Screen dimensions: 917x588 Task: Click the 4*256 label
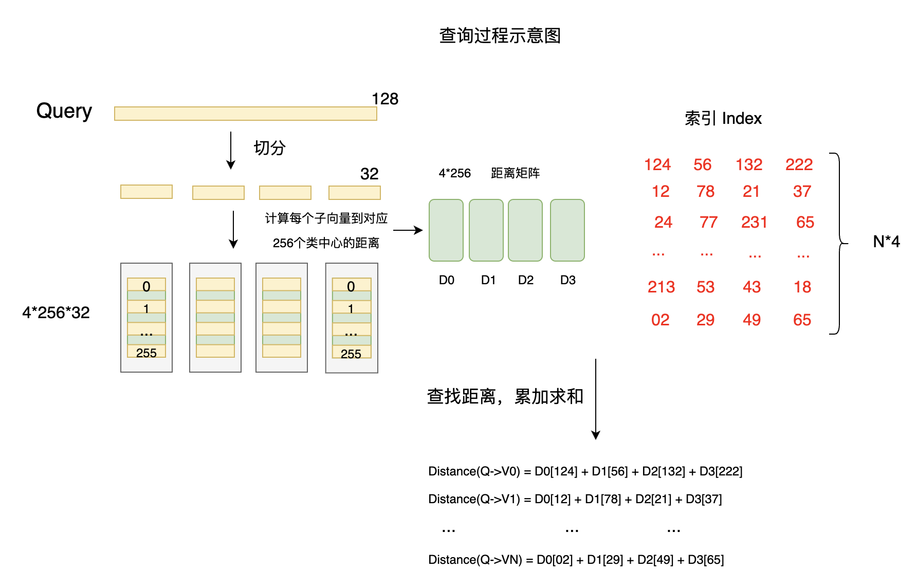coord(455,173)
